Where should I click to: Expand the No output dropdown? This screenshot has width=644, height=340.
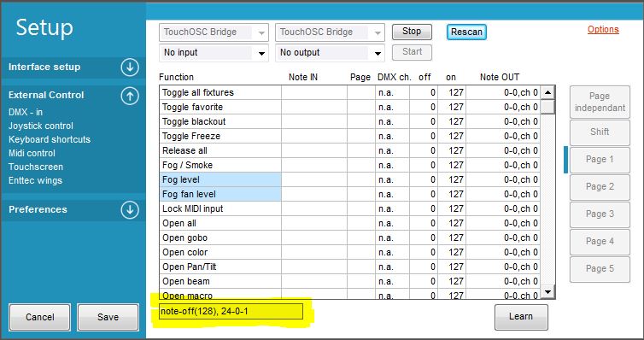[330, 53]
